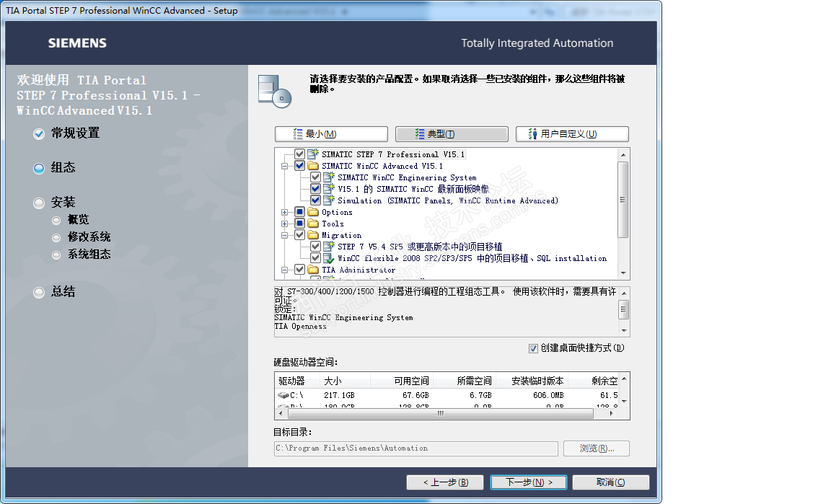Click the description box scroll down arrow

point(624,331)
